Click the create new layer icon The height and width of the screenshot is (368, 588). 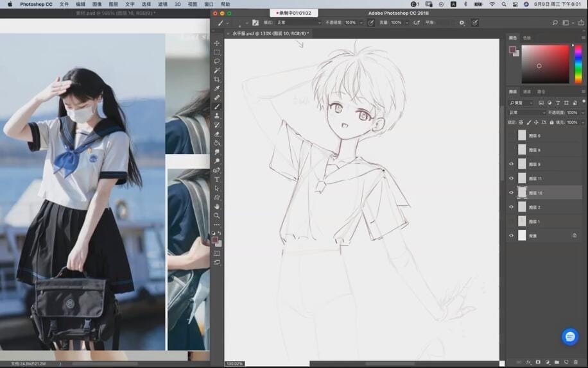pos(566,362)
